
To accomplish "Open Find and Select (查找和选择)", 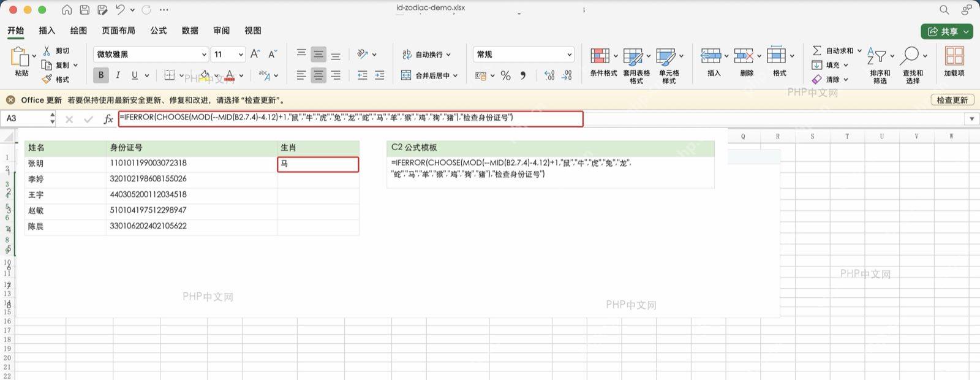I will (913, 66).
